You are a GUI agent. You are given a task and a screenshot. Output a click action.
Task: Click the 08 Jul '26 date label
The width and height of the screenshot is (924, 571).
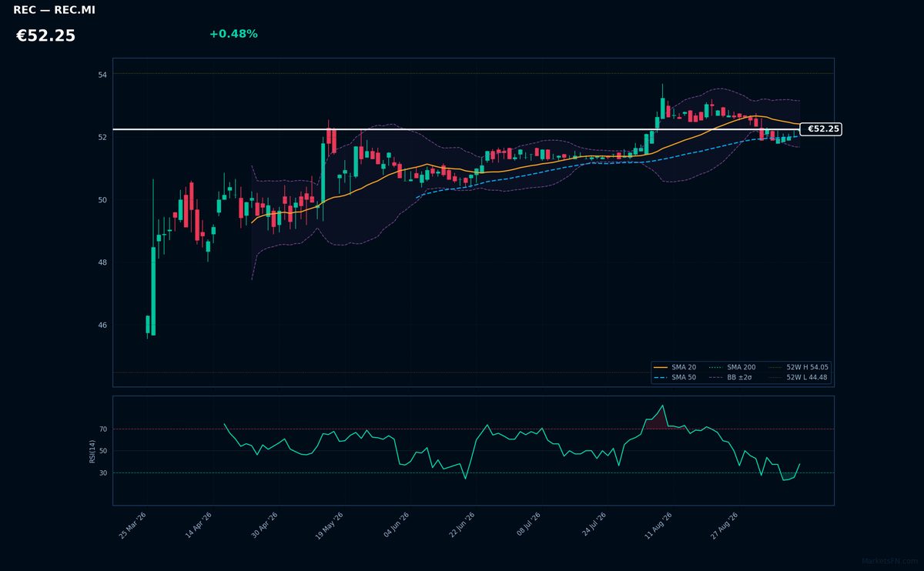(x=527, y=526)
